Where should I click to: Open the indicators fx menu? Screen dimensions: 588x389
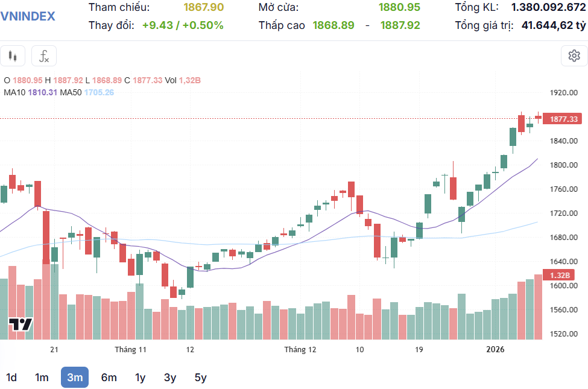44,56
